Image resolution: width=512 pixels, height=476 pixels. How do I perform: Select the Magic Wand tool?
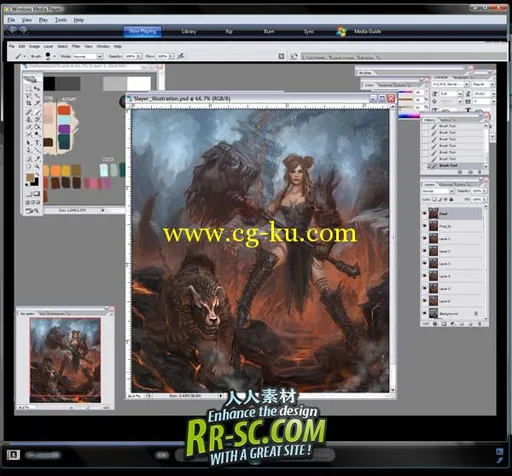point(37,95)
